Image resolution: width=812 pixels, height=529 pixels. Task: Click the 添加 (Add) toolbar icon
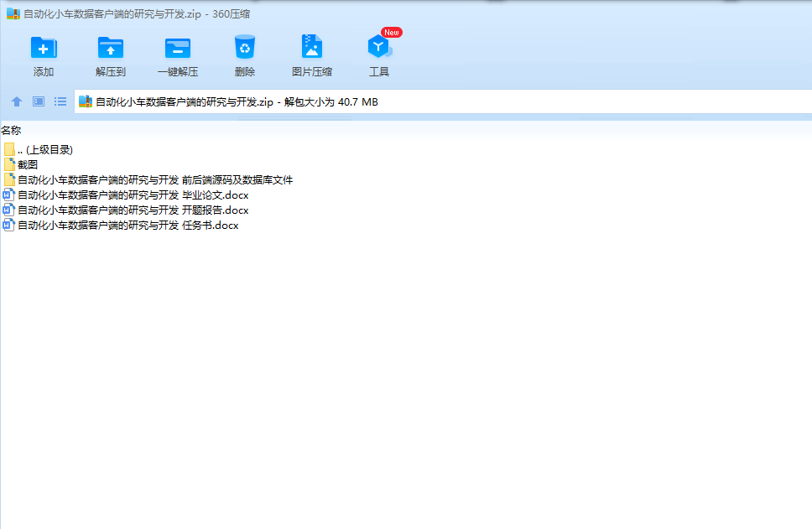[44, 48]
